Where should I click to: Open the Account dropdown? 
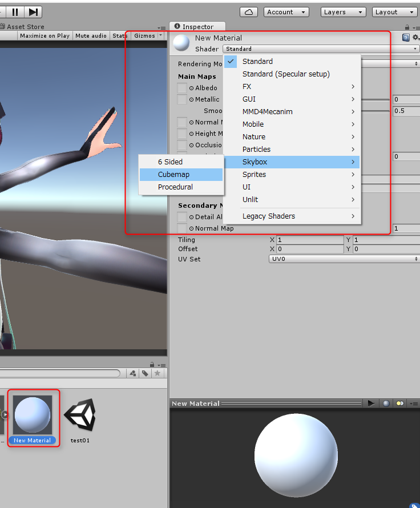click(x=286, y=13)
